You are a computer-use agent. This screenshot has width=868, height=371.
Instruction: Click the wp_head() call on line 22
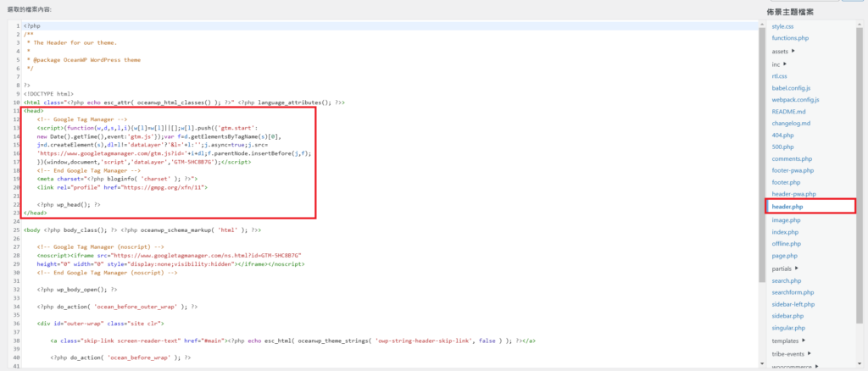pyautogui.click(x=69, y=205)
